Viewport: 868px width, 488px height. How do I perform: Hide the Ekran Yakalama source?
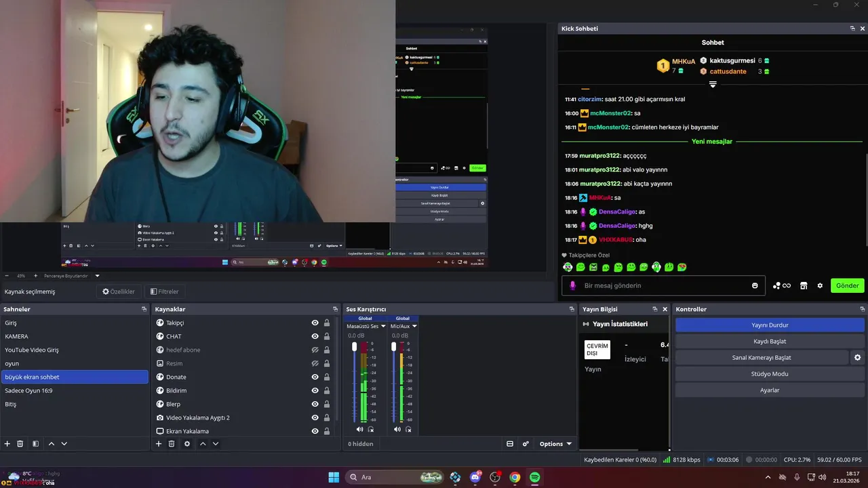(315, 431)
